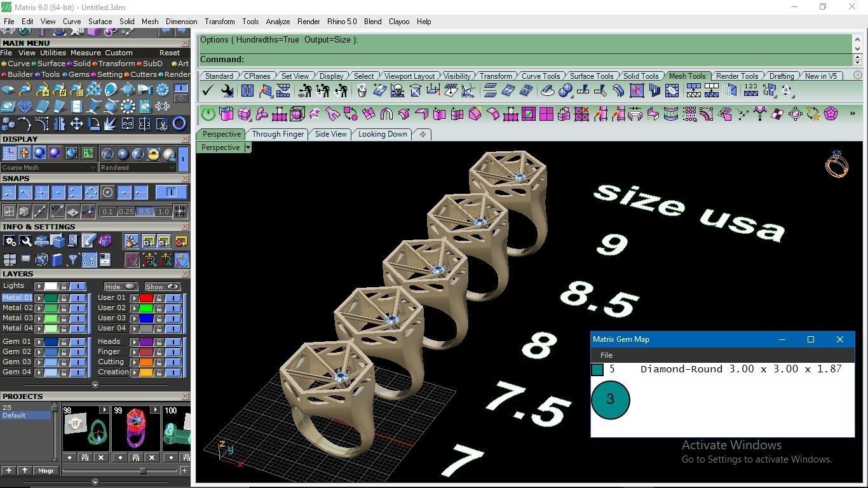Toggle the center snap circle icon
868x488 pixels.
tap(107, 192)
